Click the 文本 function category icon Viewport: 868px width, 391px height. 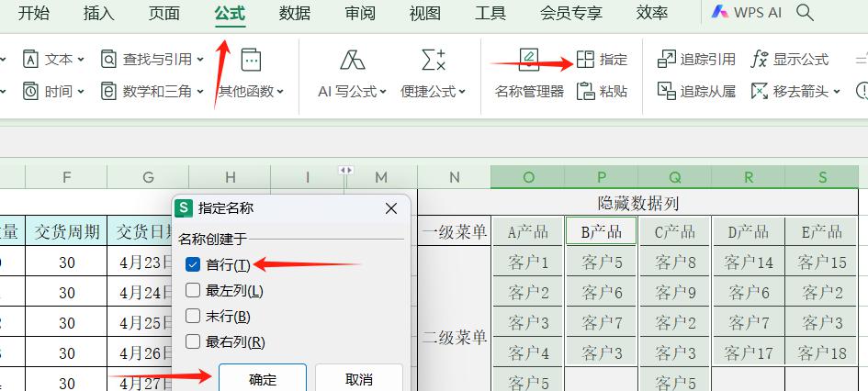coord(30,59)
